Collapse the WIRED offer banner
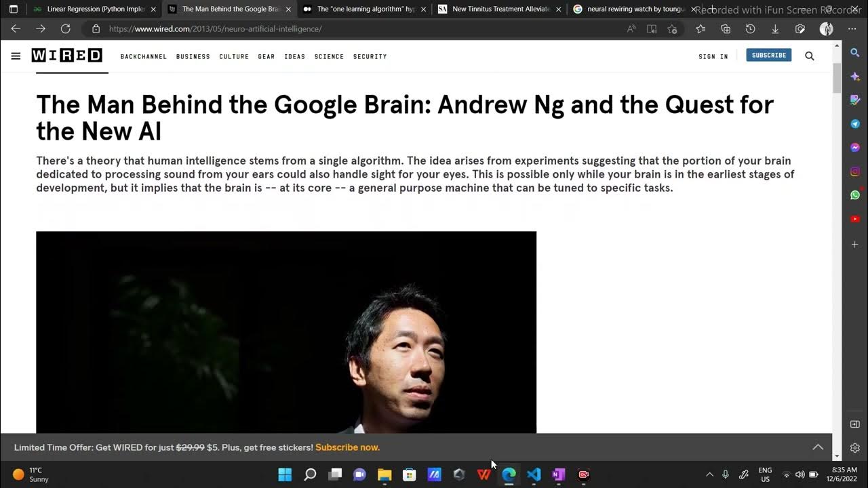This screenshot has width=868, height=488. point(818,447)
